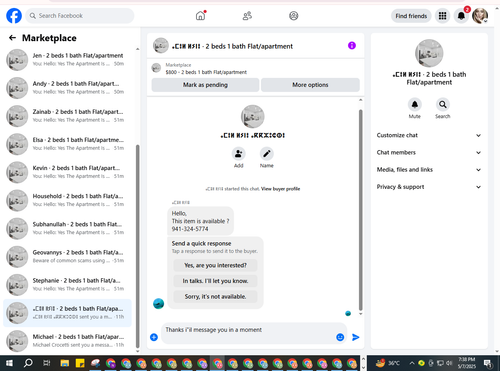Open the Friends icon in top navigation
Viewport: 500px width, 371px height.
point(247,16)
